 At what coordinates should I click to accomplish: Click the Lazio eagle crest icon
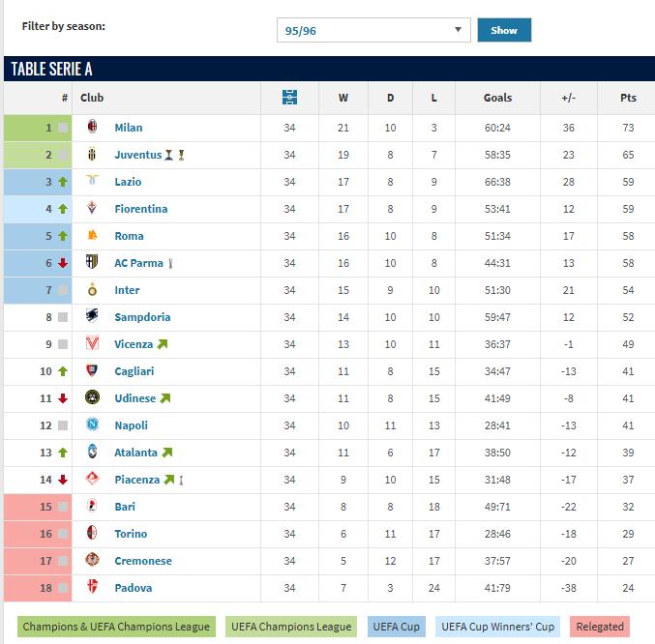93,182
